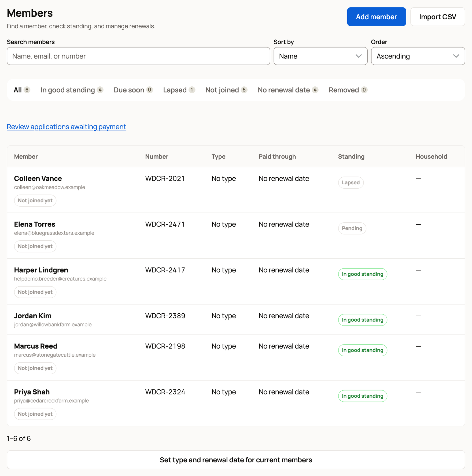Click email elena@bluegrassdexters.example

54,233
